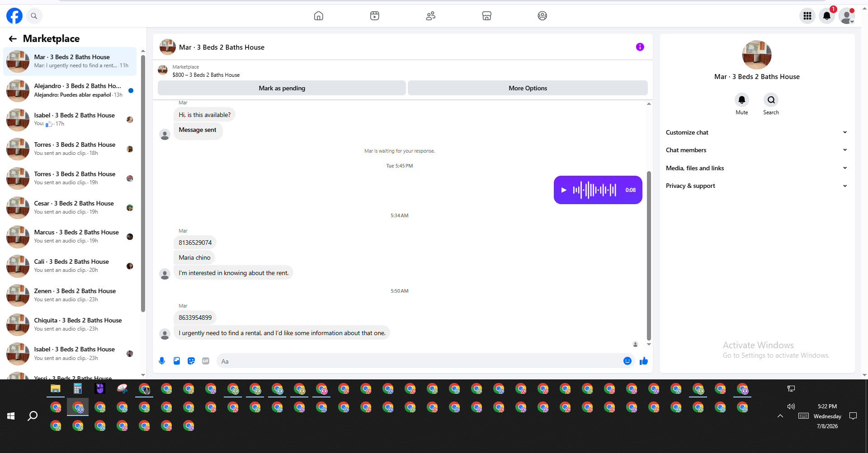Open Cali's conversation
The image size is (868, 453).
(70, 266)
